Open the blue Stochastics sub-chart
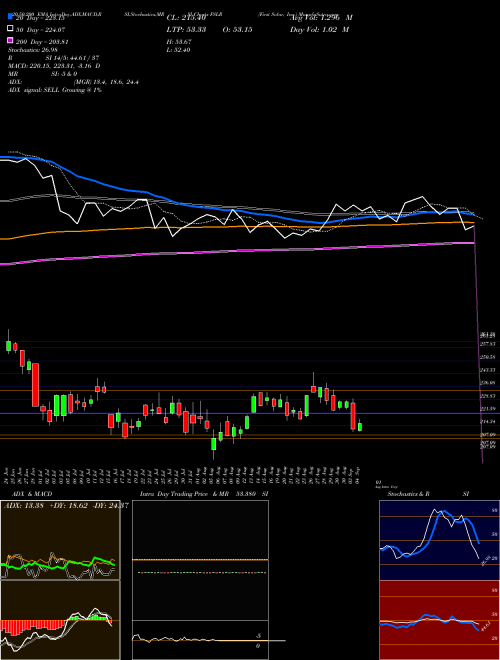 point(439,540)
